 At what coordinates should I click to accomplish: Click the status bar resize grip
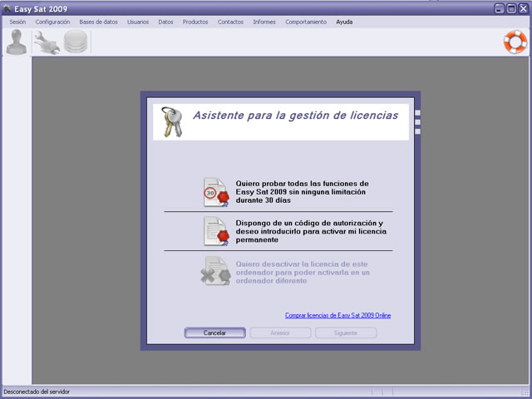pos(526,392)
